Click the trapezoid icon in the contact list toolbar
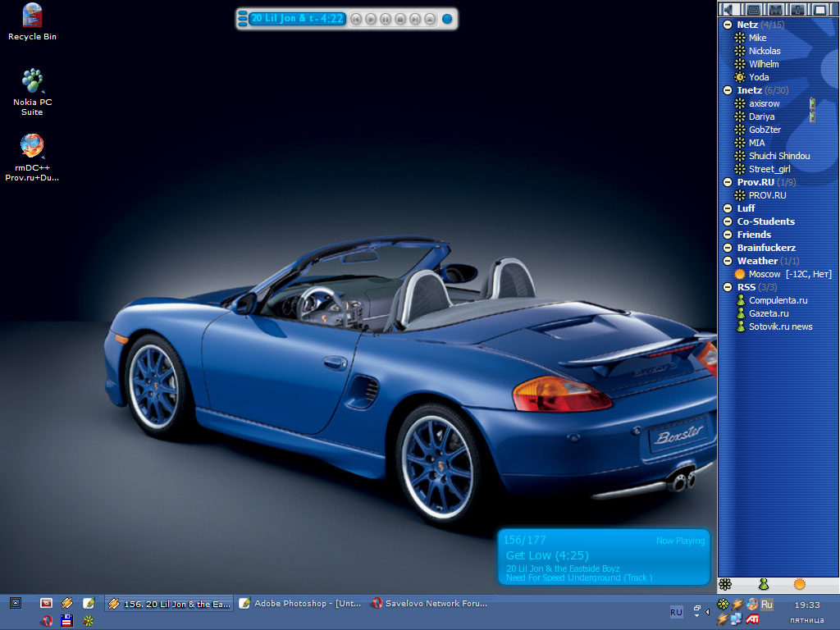Viewport: 840px width, 630px height. pyautogui.click(x=819, y=9)
